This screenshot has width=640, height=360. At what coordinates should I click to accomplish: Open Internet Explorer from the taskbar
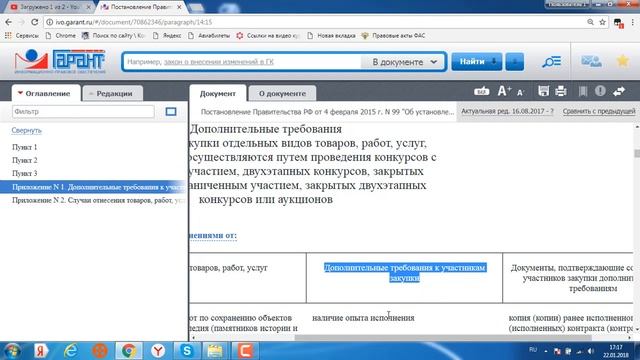[71, 351]
